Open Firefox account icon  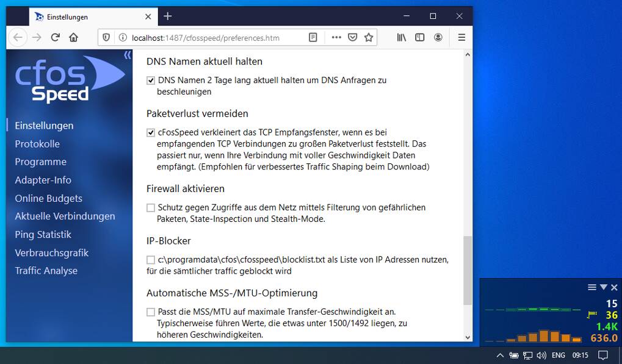(438, 37)
